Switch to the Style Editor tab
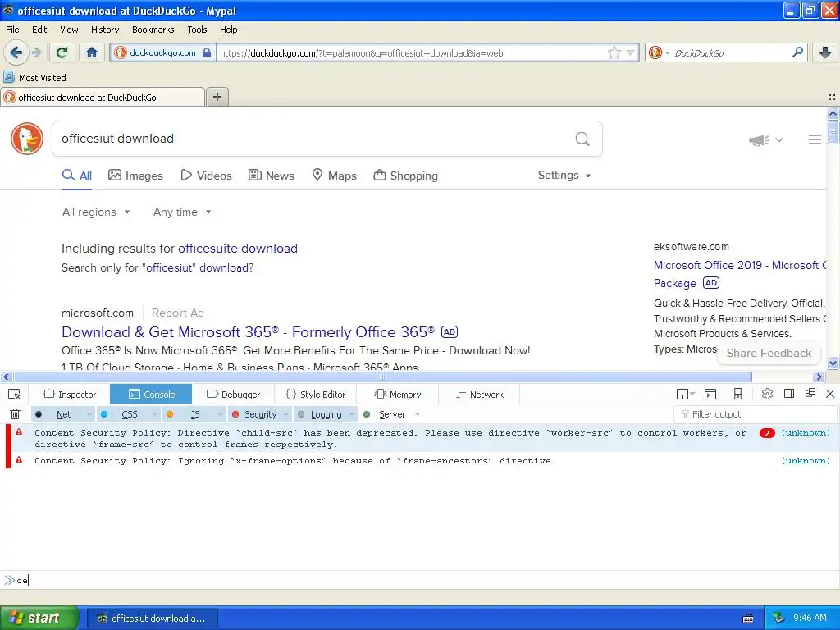This screenshot has width=840, height=630. [316, 395]
